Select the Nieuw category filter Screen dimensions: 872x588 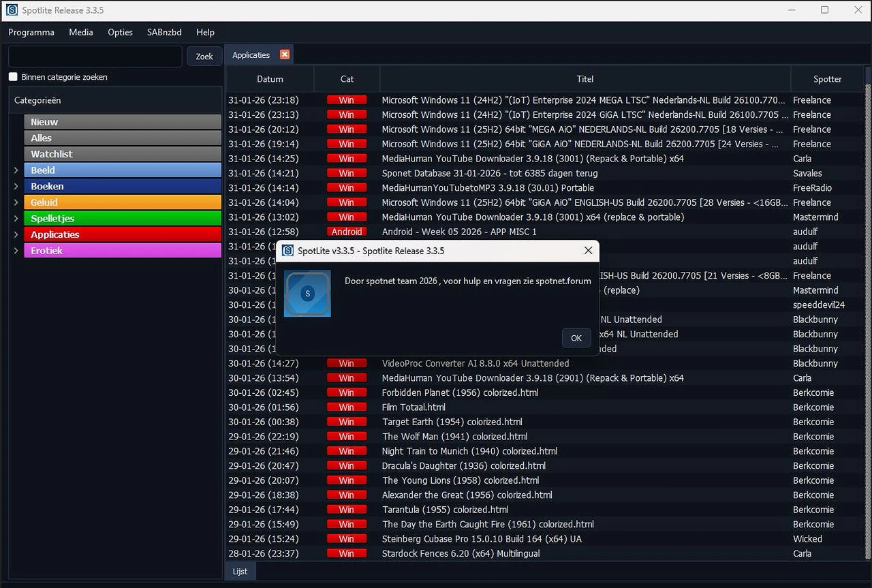[121, 121]
